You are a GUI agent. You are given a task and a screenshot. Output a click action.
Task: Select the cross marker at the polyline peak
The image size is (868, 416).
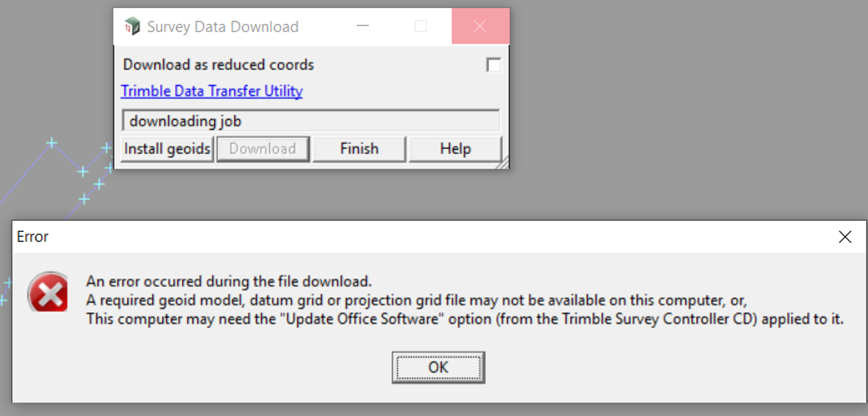point(51,143)
